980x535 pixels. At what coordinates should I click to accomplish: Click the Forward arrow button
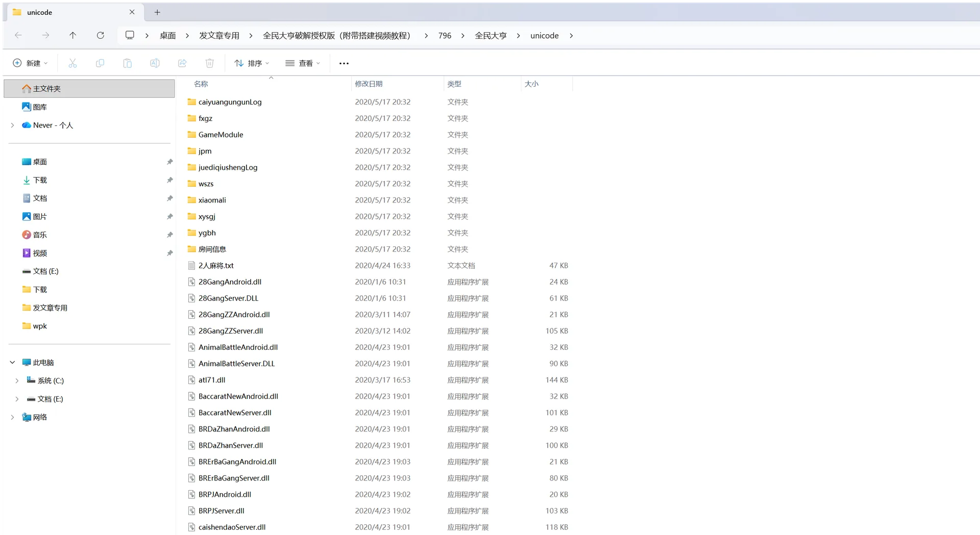(46, 35)
